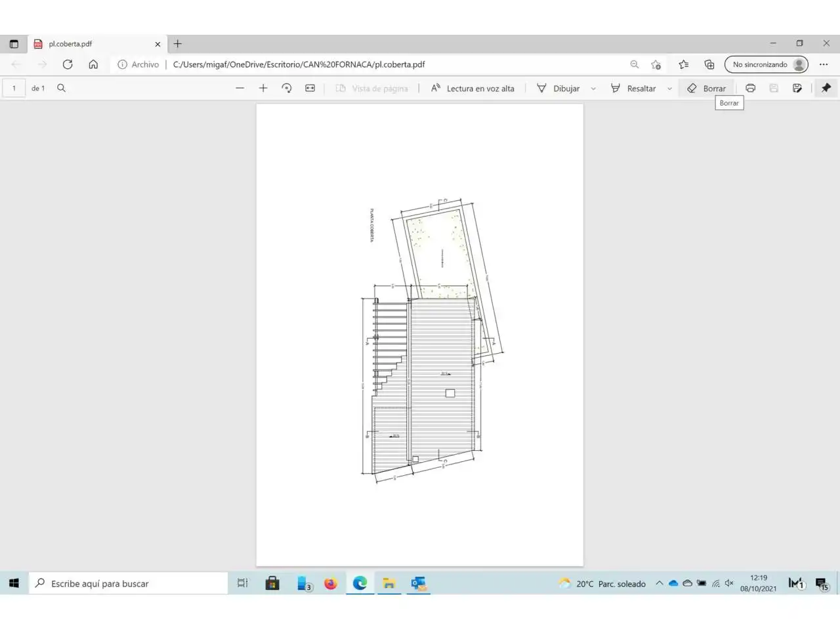This screenshot has height=630, width=840.
Task: Open the tab actions menu icon
Action: click(x=14, y=44)
